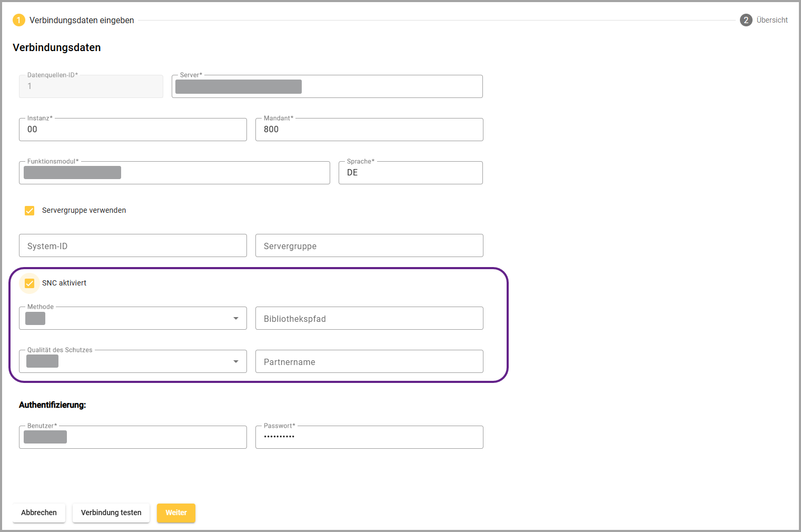
Task: Uncheck the SNC aktiviert checkbox
Action: point(29,283)
